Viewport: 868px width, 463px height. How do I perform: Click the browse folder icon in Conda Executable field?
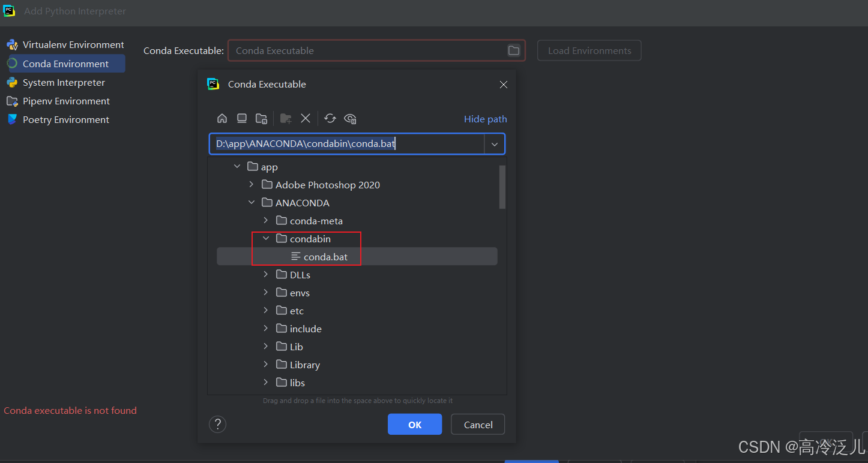[514, 50]
